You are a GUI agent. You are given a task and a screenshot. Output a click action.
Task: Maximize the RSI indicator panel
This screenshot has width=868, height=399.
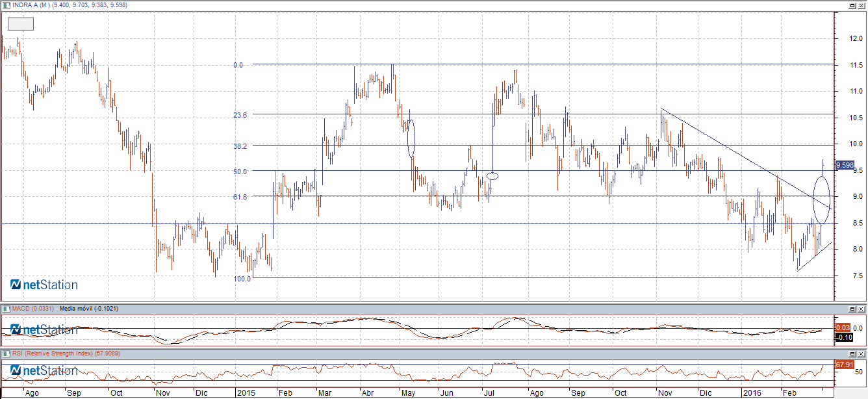coord(852,354)
